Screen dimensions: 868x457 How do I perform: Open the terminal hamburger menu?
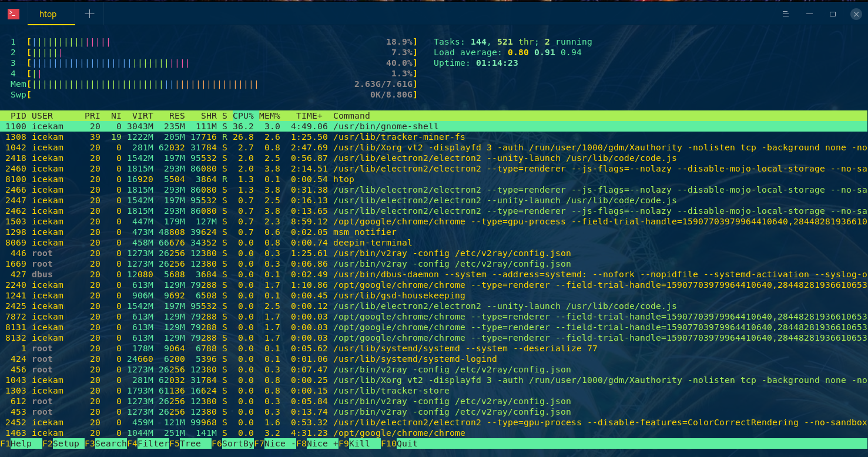(786, 14)
